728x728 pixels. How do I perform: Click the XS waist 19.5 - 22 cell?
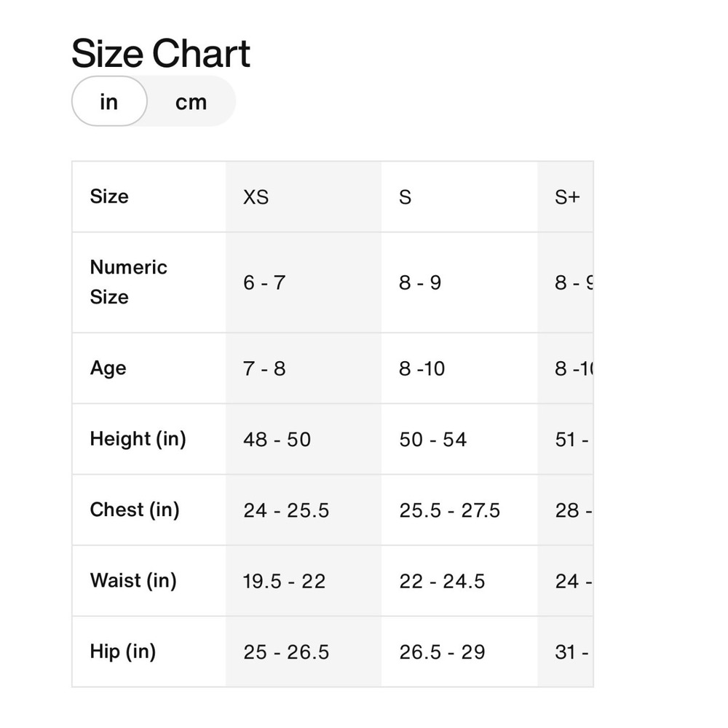[x=304, y=581]
